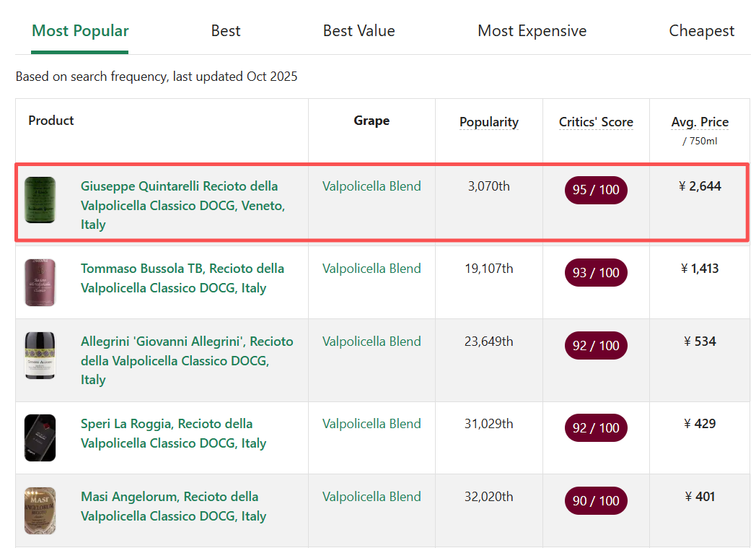This screenshot has width=756, height=548.
Task: Click the 95 / 100 critics' score badge
Action: pos(596,190)
